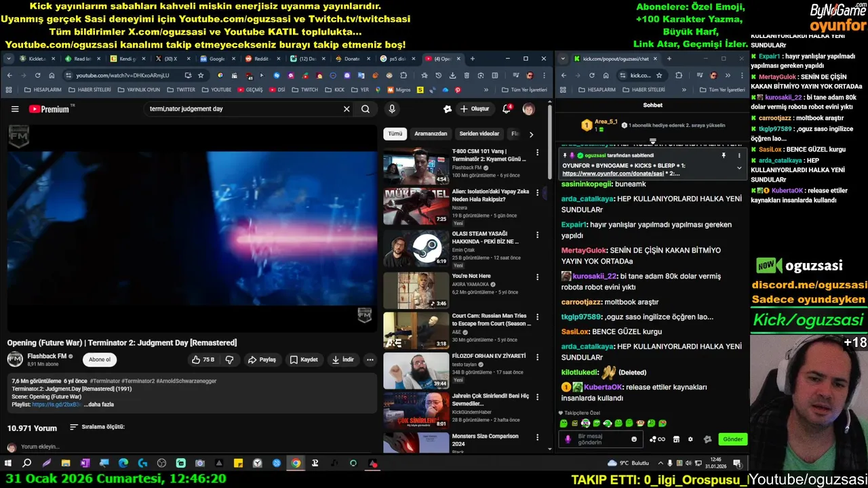Save video with Kaydet button
This screenshot has width=868, height=488.
303,360
